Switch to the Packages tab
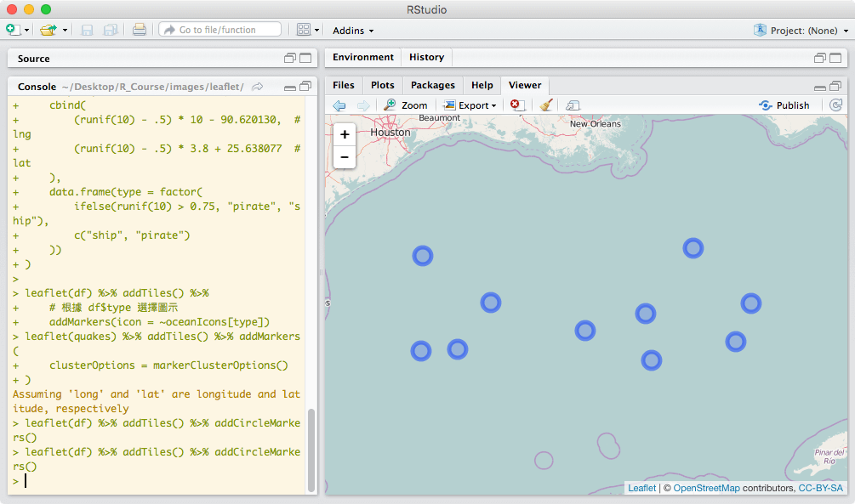 [432, 85]
